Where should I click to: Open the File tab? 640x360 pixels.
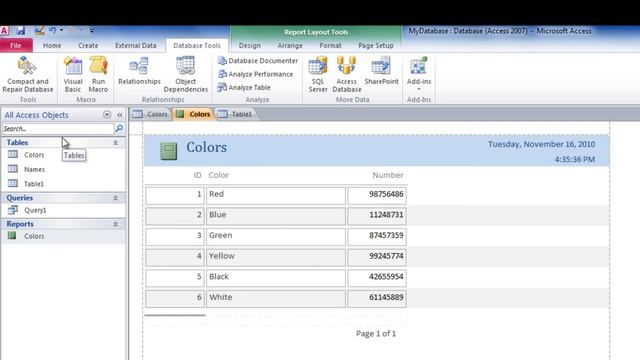(16, 45)
